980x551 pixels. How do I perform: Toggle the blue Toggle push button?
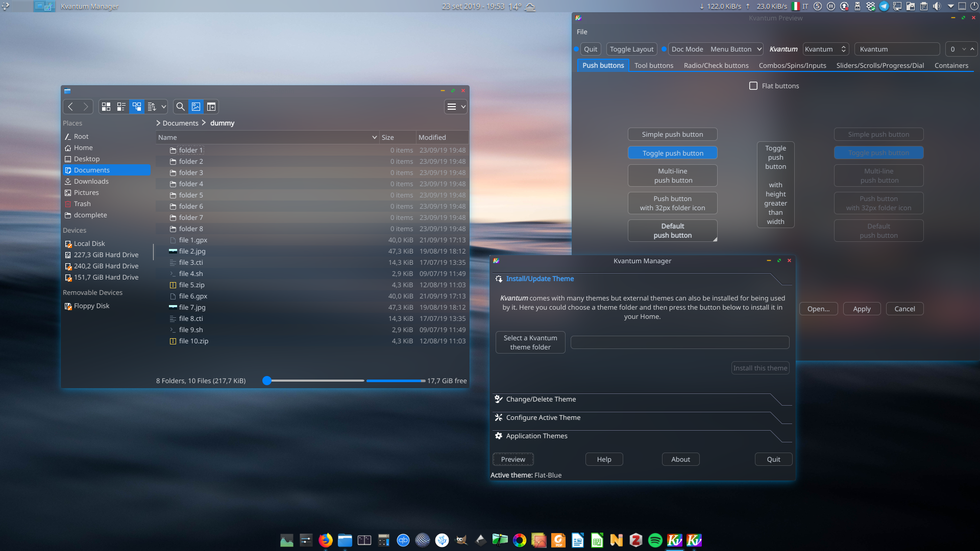click(x=672, y=153)
